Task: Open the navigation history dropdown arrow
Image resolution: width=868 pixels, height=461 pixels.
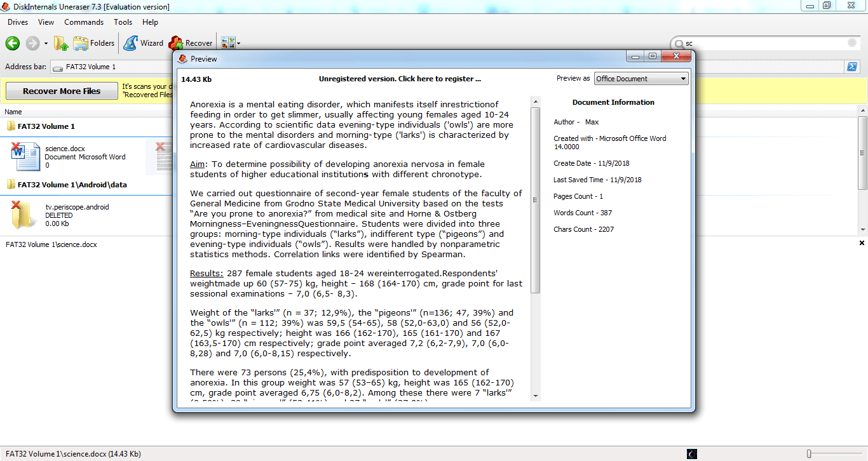Action: [x=46, y=44]
